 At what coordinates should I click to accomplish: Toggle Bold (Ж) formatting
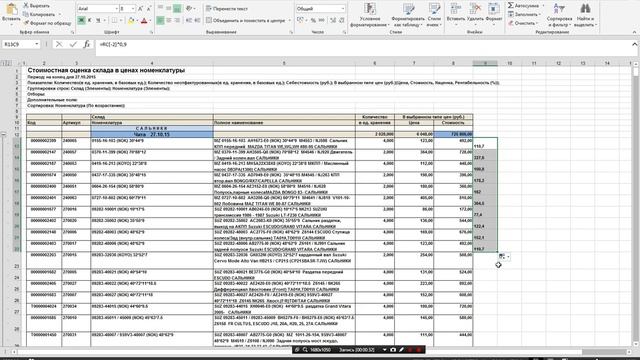point(81,20)
